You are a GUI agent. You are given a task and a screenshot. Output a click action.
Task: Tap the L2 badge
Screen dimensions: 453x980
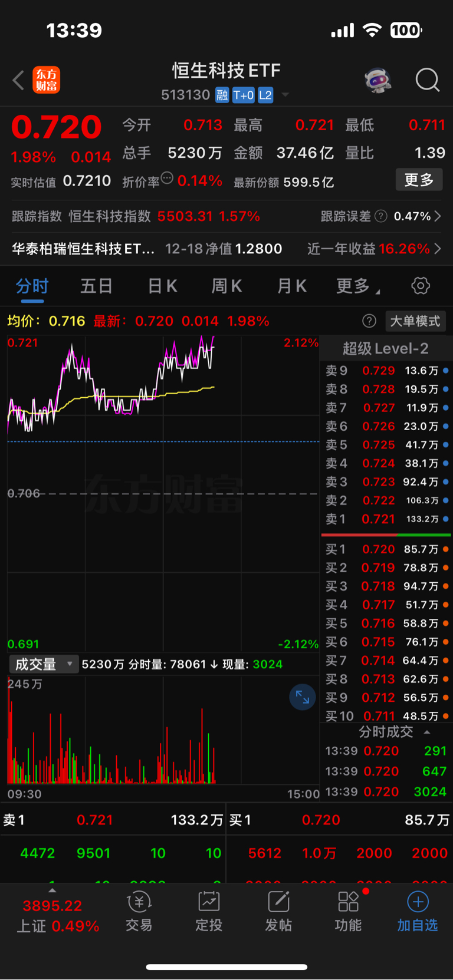tap(265, 95)
